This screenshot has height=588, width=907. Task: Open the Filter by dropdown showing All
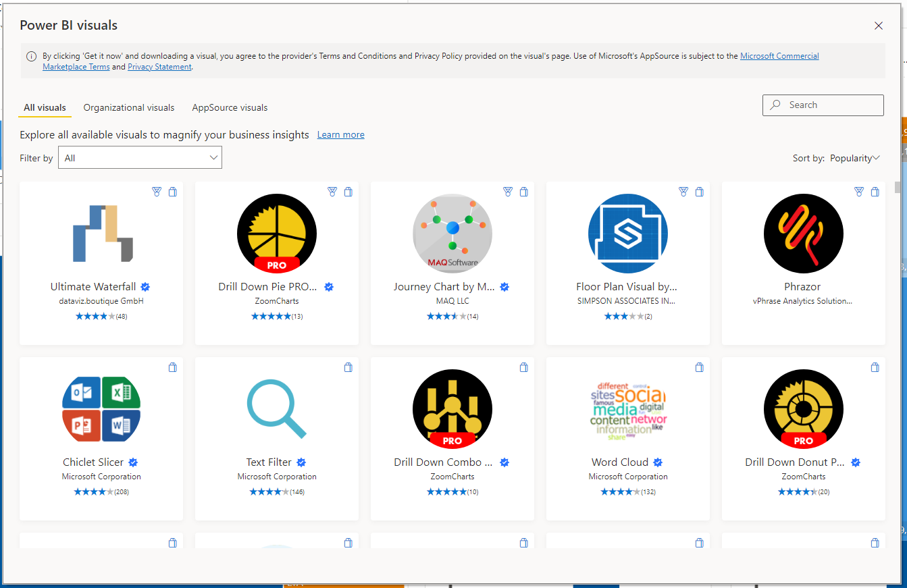pos(140,158)
